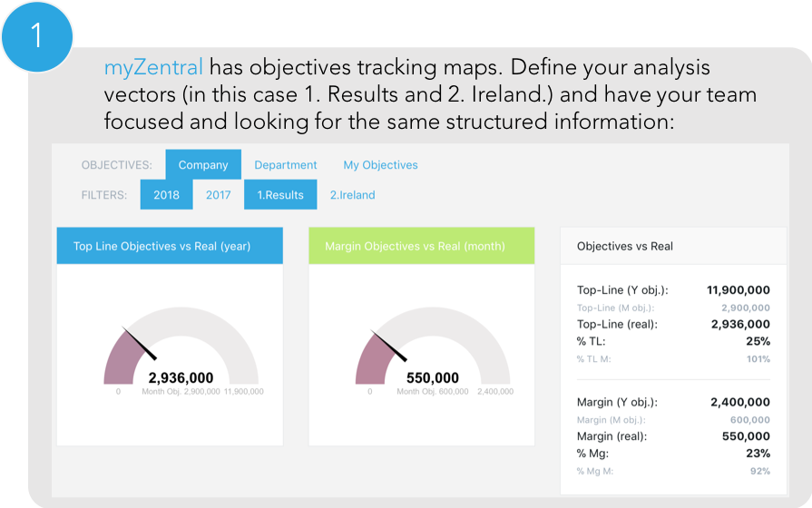Click the Margin Objectives vs Real header

pos(422,246)
